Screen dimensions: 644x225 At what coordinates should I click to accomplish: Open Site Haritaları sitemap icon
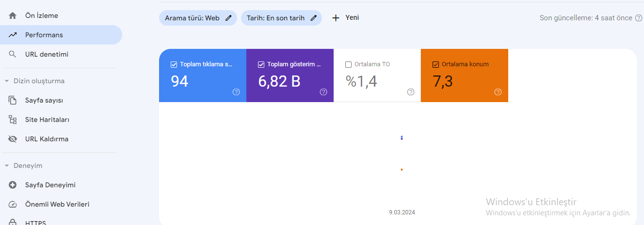pyautogui.click(x=13, y=120)
